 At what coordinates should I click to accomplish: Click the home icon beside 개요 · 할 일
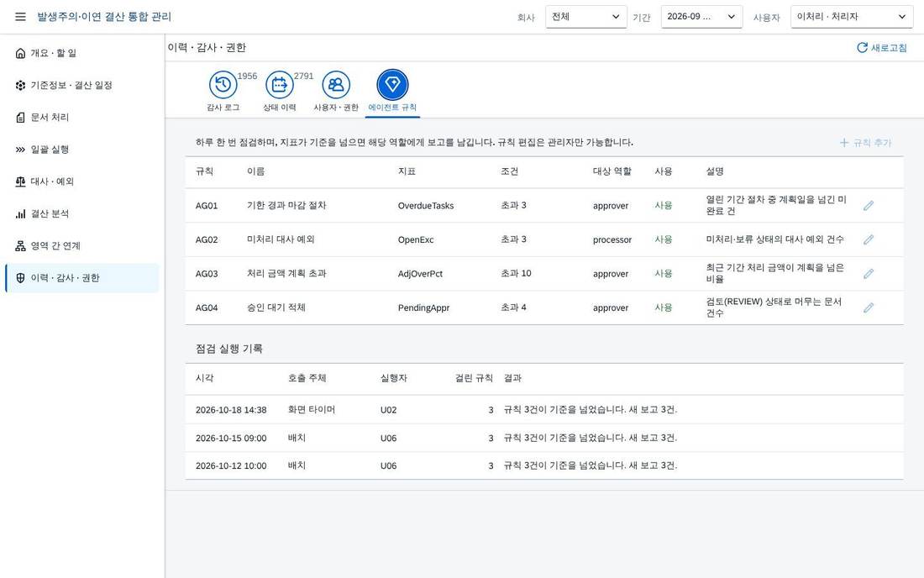21,53
